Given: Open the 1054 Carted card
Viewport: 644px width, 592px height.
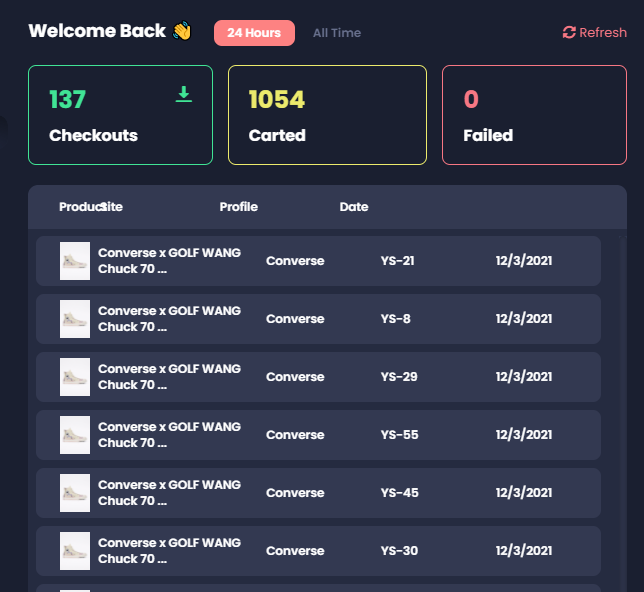Looking at the screenshot, I should [x=327, y=115].
